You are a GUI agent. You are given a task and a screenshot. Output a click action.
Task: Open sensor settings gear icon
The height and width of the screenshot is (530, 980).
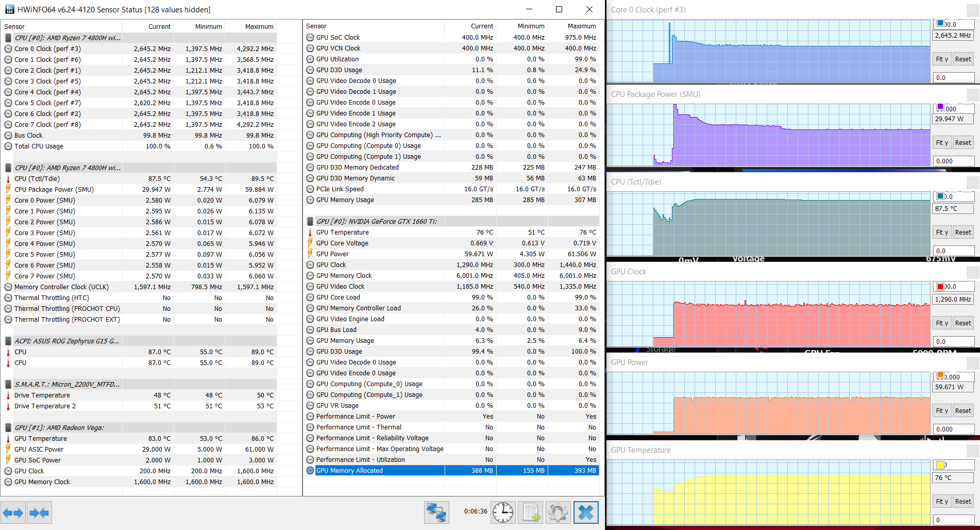559,512
